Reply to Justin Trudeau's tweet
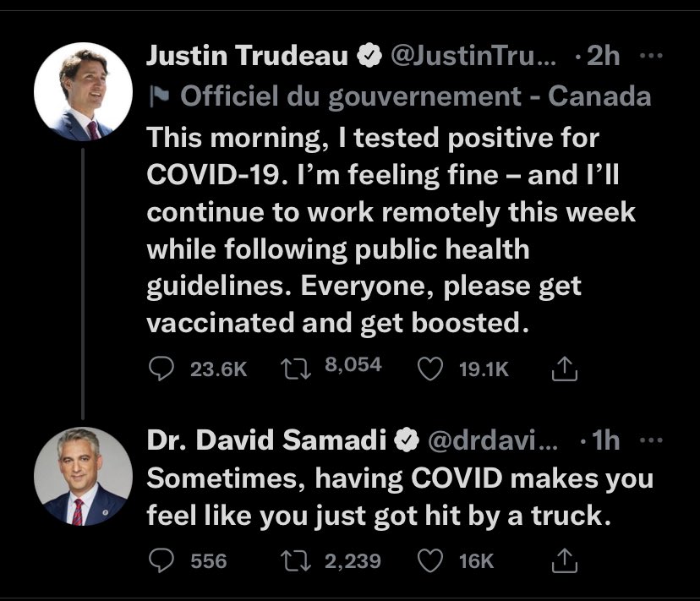 (160, 368)
